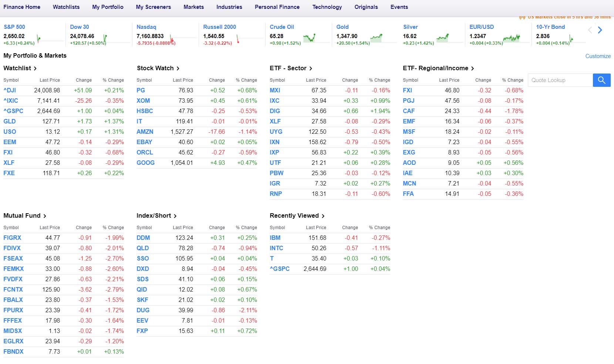Click the right arrow to scroll ticker strip
This screenshot has height=364, width=614.
tap(600, 30)
